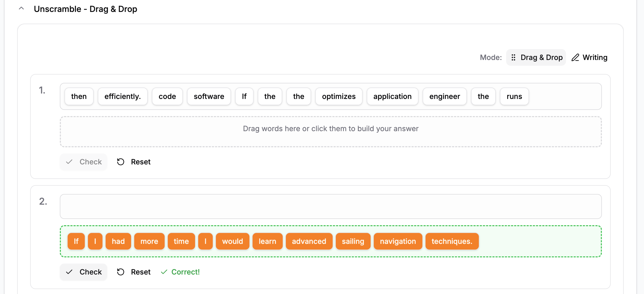The height and width of the screenshot is (294, 644).
Task: Remove orange 'If' chip from question 2 answer
Action: point(76,241)
